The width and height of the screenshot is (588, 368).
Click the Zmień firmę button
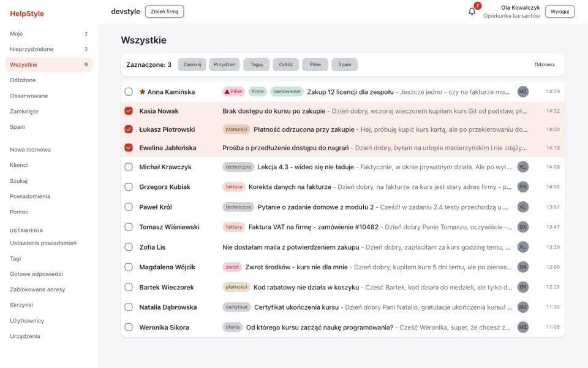164,11
